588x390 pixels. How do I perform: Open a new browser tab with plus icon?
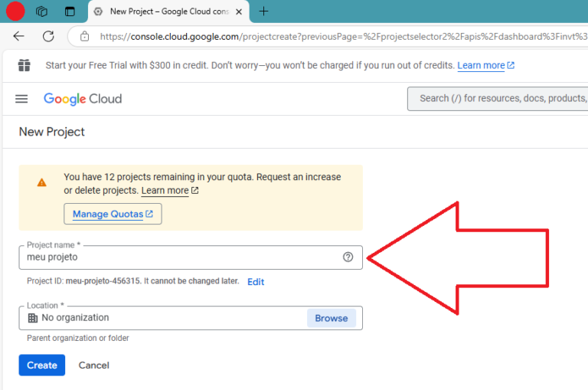pyautogui.click(x=264, y=11)
